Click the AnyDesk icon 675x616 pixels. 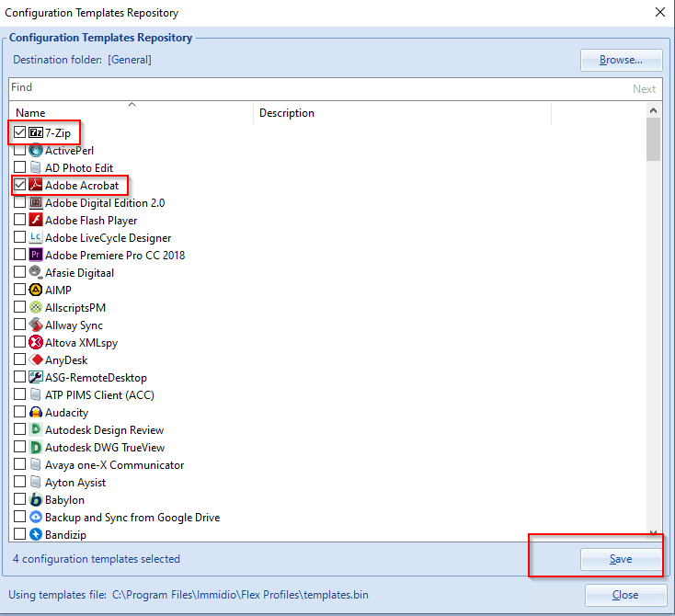[36, 359]
